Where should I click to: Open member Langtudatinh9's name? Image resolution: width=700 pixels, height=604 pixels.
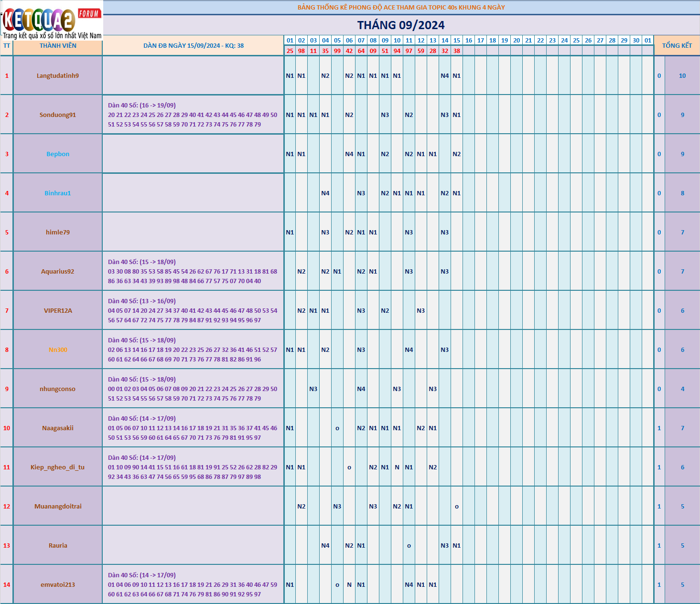point(58,76)
